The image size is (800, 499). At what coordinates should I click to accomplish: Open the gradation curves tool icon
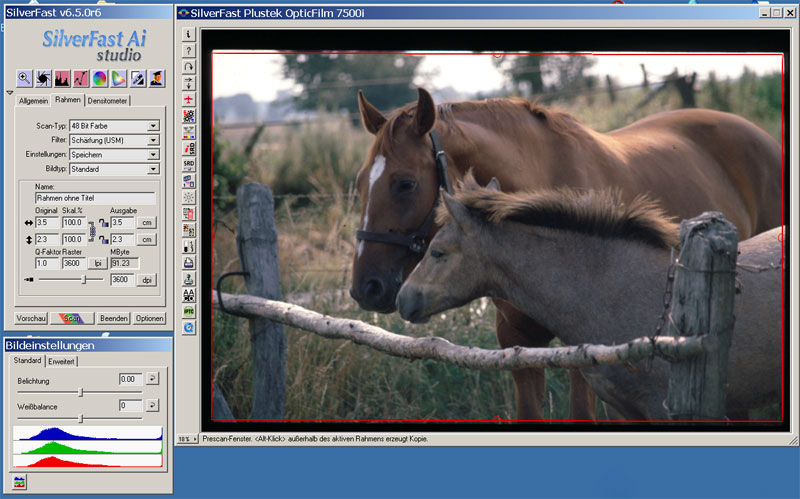[81, 78]
